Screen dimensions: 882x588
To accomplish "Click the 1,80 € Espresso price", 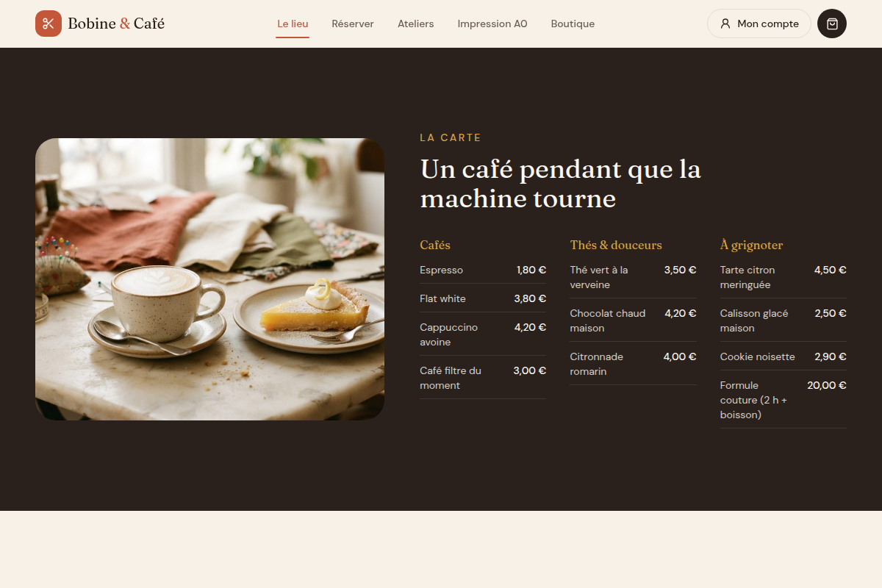I will pos(531,270).
